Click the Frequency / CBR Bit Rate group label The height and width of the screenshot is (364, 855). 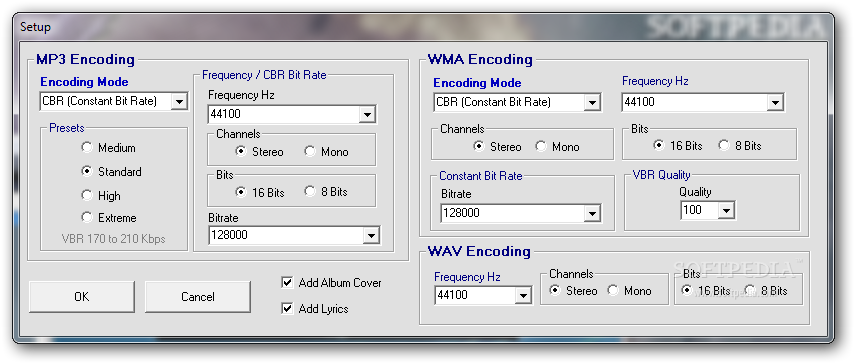tap(264, 75)
